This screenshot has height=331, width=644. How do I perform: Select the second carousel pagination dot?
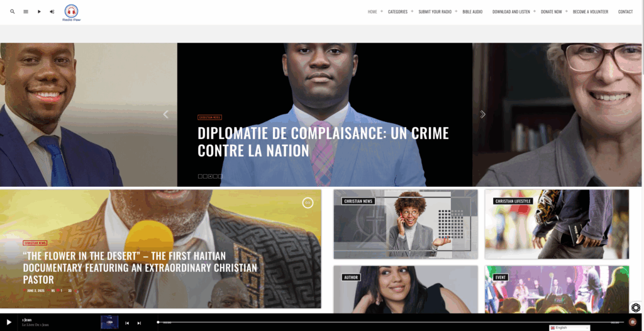click(205, 176)
